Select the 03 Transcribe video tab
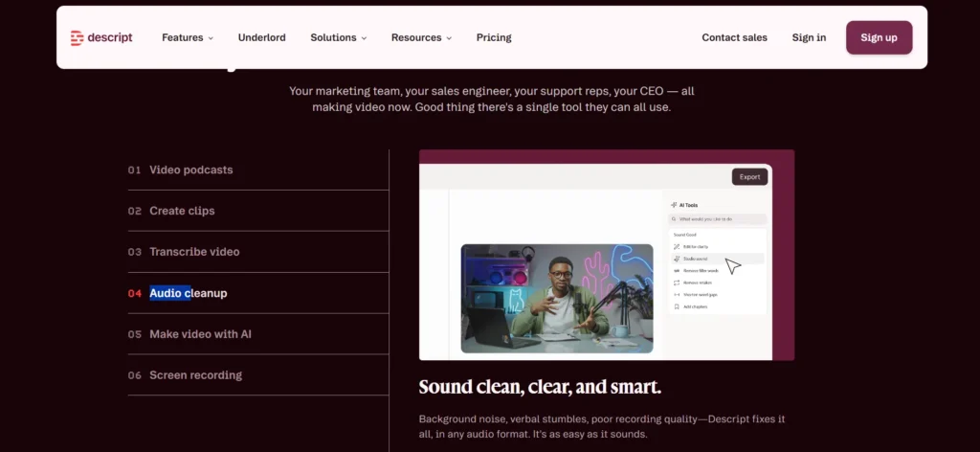Screen dimensions: 980x452 258,252
